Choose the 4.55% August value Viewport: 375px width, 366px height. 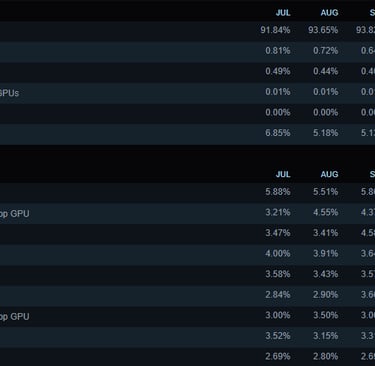point(325,212)
